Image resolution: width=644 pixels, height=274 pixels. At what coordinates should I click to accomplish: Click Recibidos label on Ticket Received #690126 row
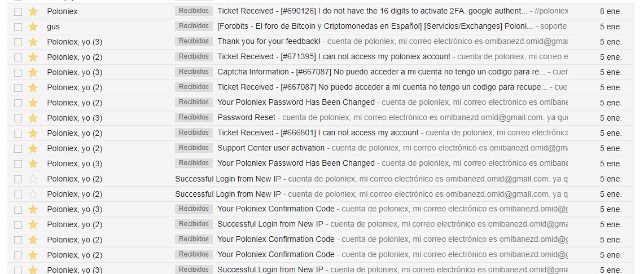pos(194,11)
